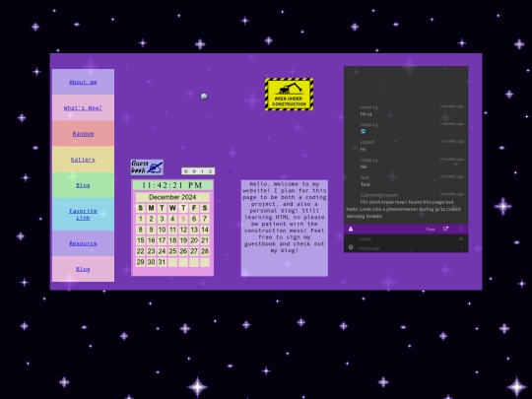Viewport: 532px width, 399px height.
Task: Click the clock showing 11:42:21 PM
Action: coord(172,185)
